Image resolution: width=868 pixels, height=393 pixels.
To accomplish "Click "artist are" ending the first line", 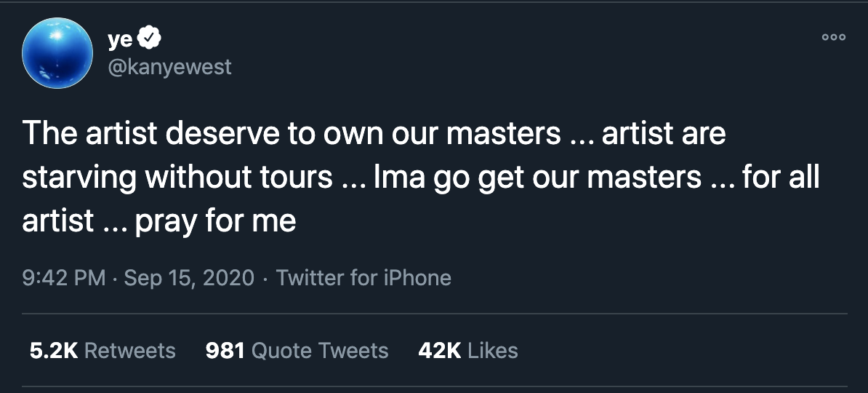I will click(x=664, y=135).
